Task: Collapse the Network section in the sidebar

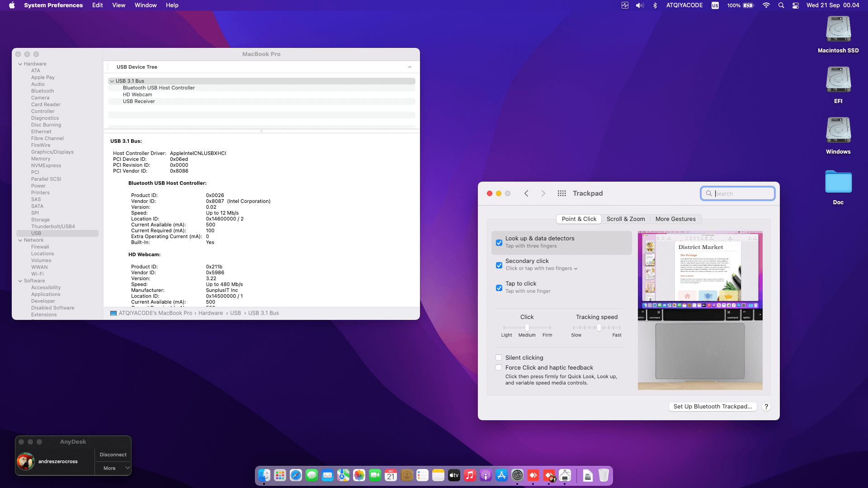Action: click(x=20, y=240)
